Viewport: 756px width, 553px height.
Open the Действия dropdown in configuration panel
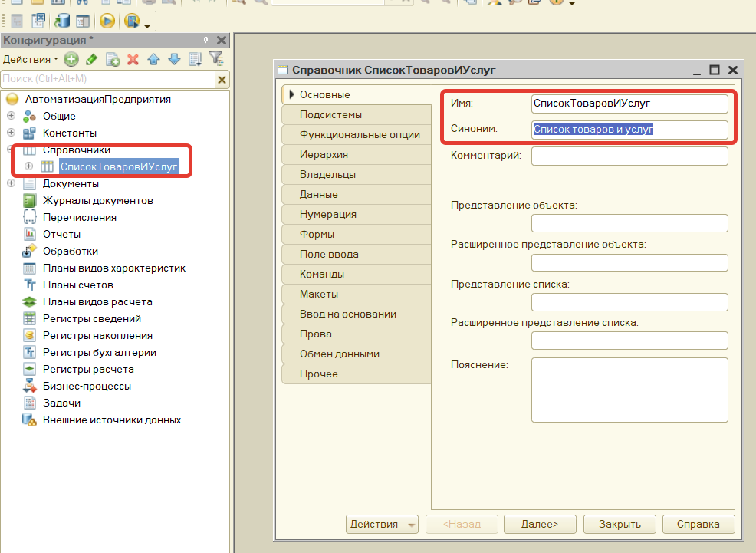point(31,59)
